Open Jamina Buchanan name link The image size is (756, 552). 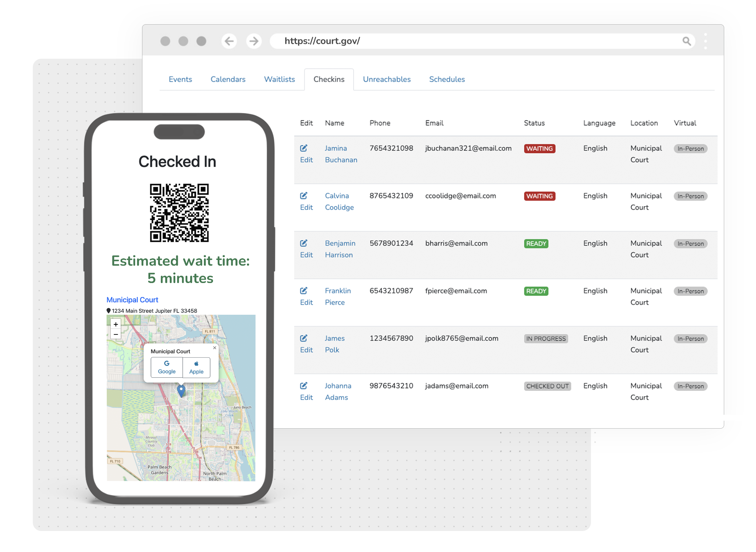341,154
